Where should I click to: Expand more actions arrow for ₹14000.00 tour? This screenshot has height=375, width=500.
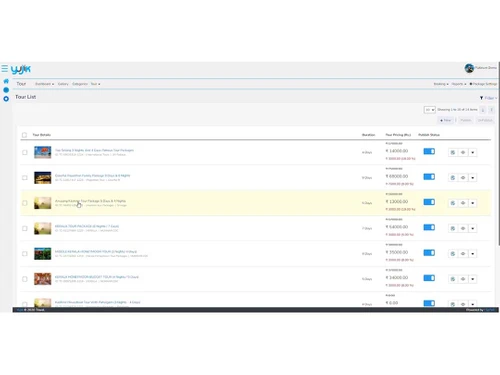point(473,152)
